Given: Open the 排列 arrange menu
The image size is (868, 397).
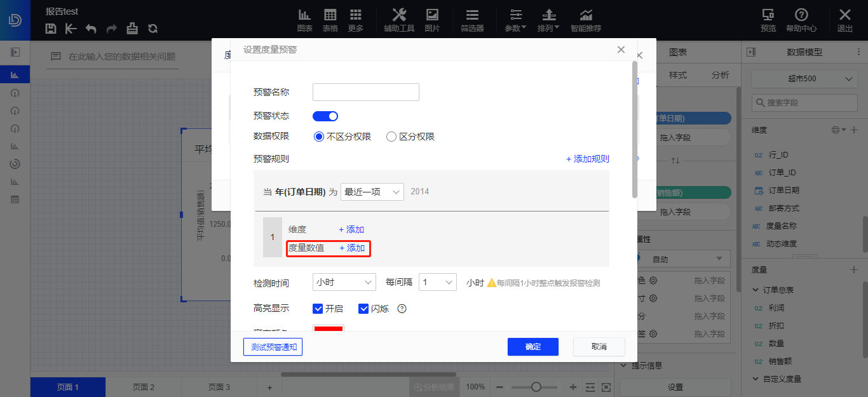Looking at the screenshot, I should (x=548, y=20).
